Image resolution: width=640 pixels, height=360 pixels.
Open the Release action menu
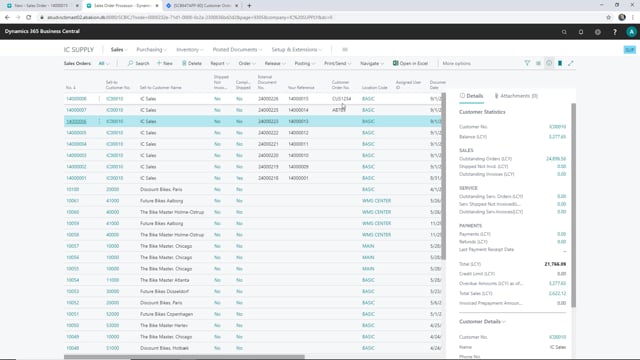coord(275,63)
